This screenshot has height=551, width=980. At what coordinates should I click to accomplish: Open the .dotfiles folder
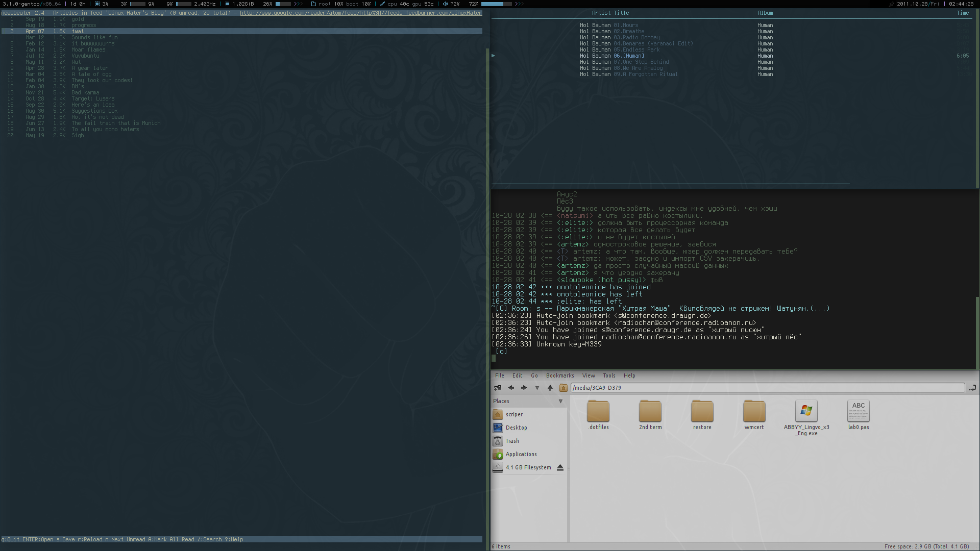598,411
